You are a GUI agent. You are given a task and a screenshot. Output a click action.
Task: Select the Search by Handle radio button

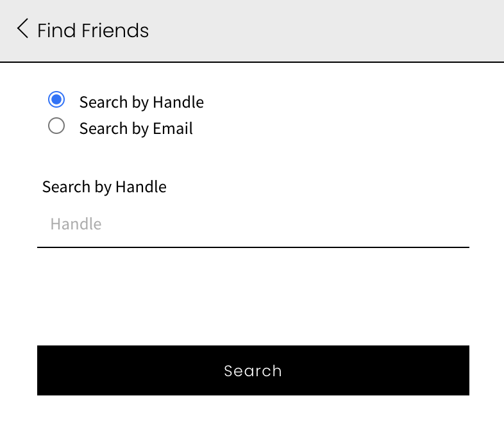[56, 100]
